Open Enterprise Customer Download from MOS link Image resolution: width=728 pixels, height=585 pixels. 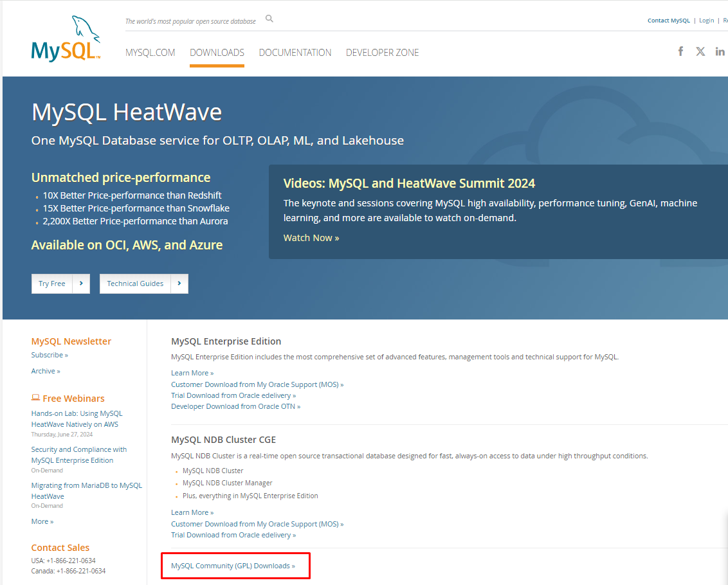coord(257,384)
